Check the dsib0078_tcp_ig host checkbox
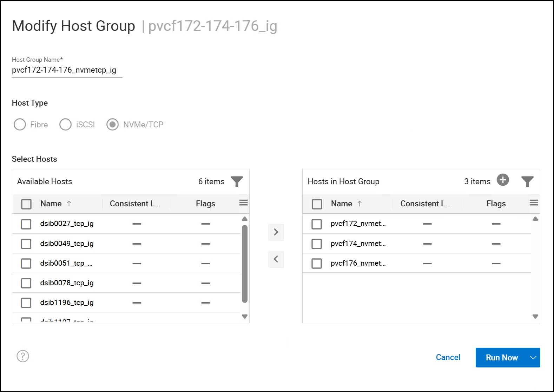This screenshot has width=554, height=392. point(26,283)
